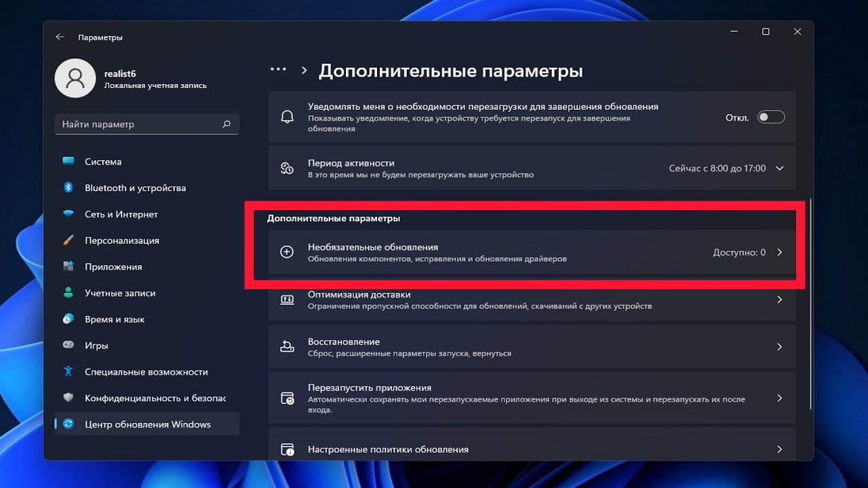Click the Найти параметр search field
Viewport: 868px width, 488px height.
click(x=146, y=124)
